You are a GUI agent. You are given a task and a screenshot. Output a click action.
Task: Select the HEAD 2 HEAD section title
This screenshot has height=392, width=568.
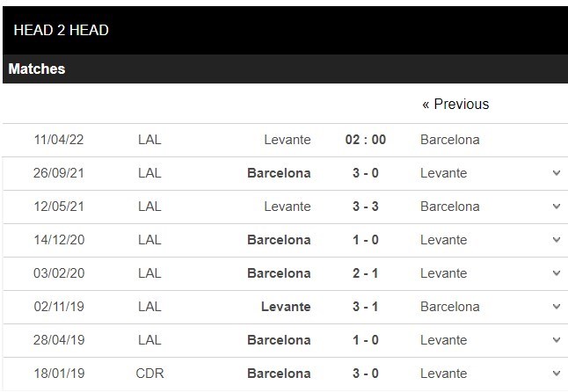click(x=62, y=30)
